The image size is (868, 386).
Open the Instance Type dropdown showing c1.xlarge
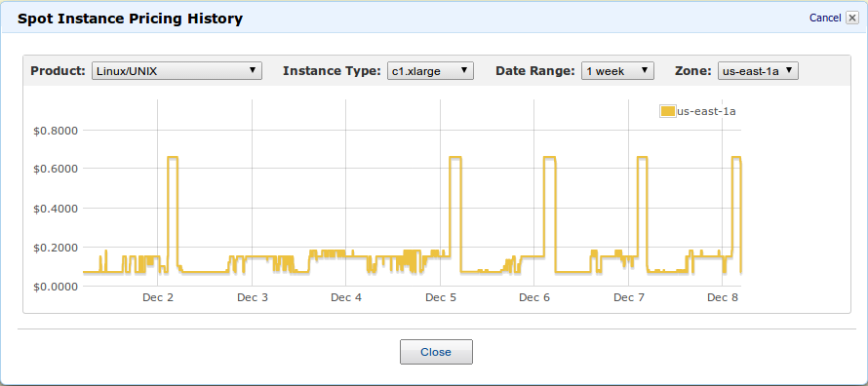(x=431, y=71)
